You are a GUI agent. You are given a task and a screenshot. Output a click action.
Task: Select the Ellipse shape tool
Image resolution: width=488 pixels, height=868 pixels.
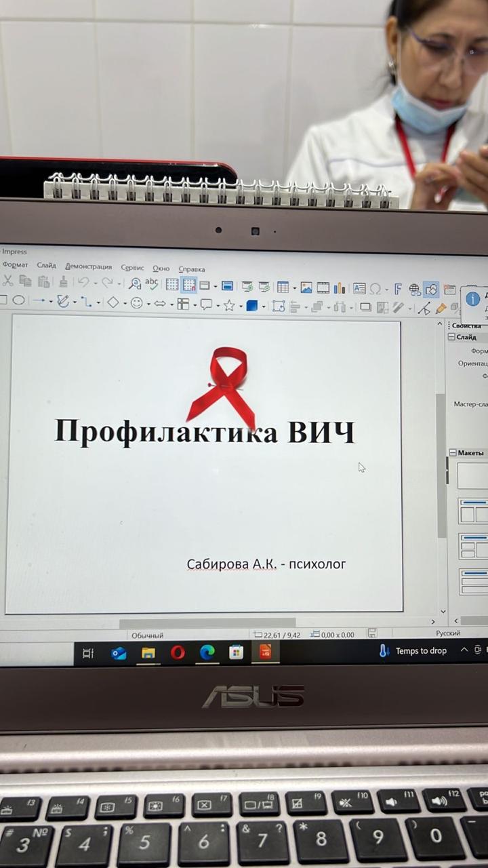[x=19, y=300]
